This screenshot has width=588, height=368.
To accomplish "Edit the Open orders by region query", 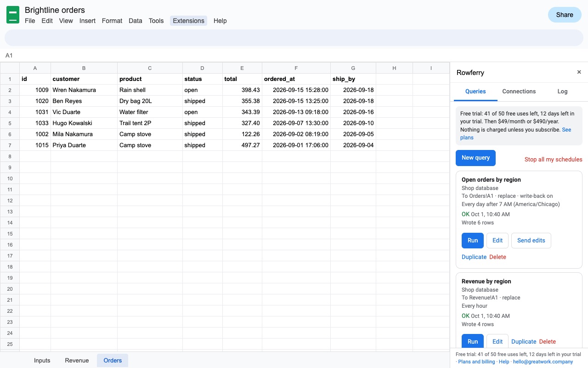I will tap(498, 241).
